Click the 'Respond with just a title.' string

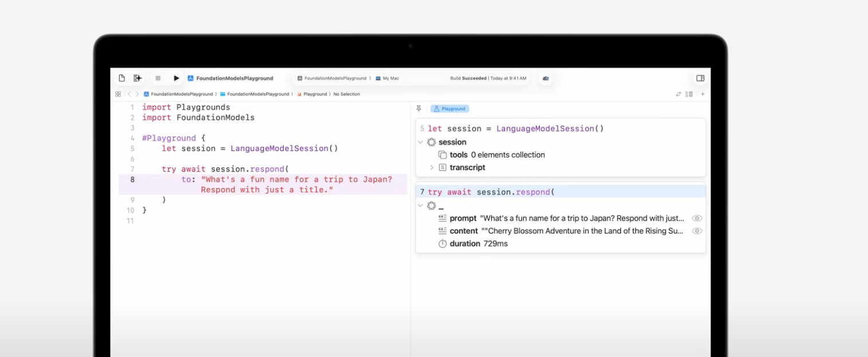267,190
